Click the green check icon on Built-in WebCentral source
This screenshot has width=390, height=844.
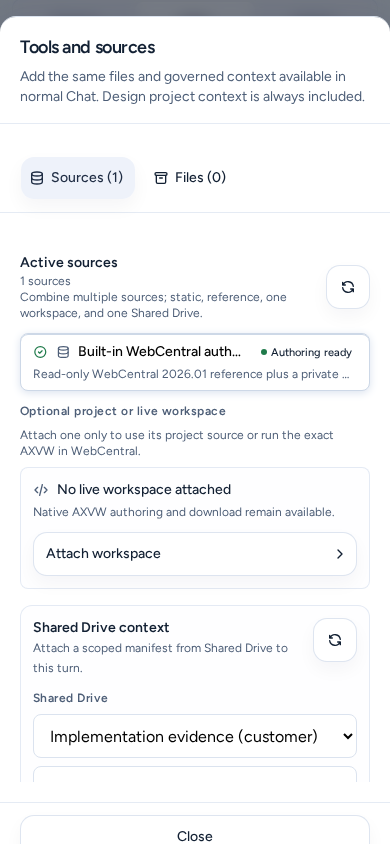click(x=40, y=352)
